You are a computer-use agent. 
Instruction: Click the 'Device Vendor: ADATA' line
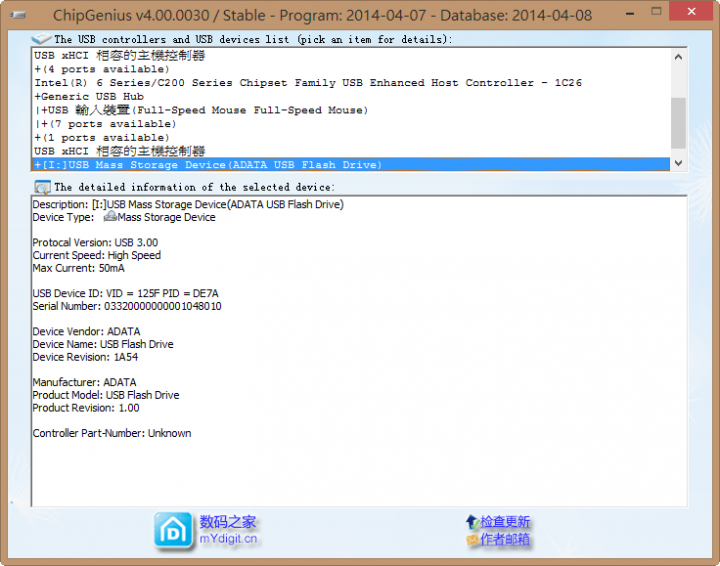tap(86, 331)
